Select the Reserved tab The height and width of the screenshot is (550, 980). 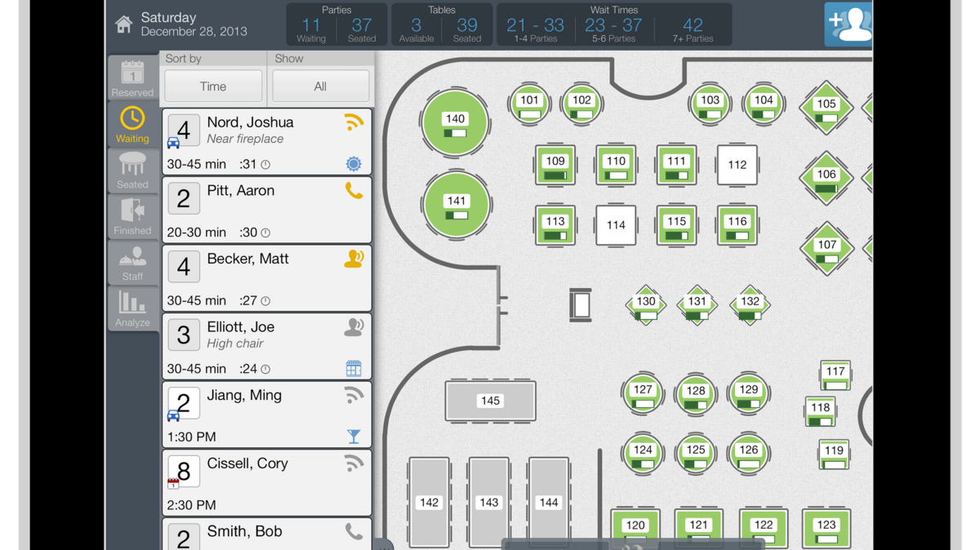pos(132,78)
